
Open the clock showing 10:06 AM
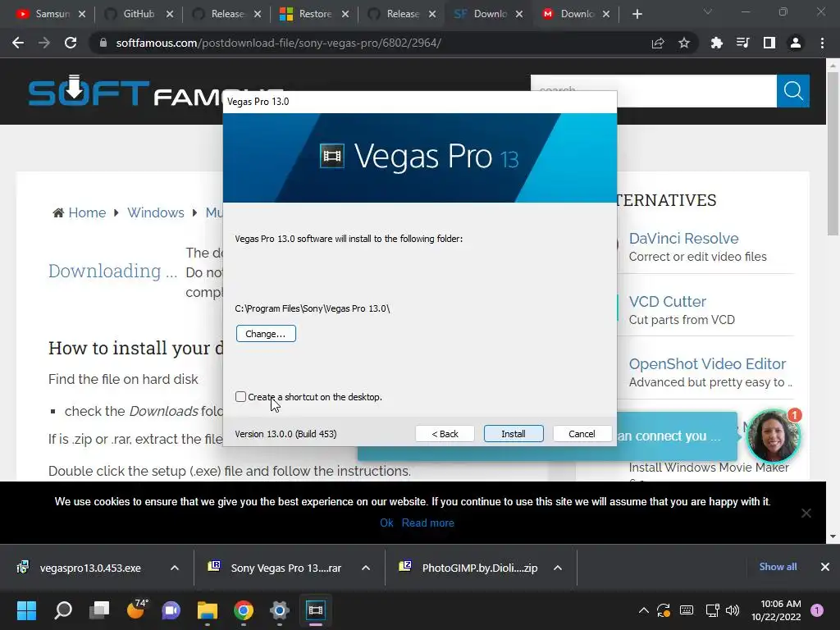(776, 610)
